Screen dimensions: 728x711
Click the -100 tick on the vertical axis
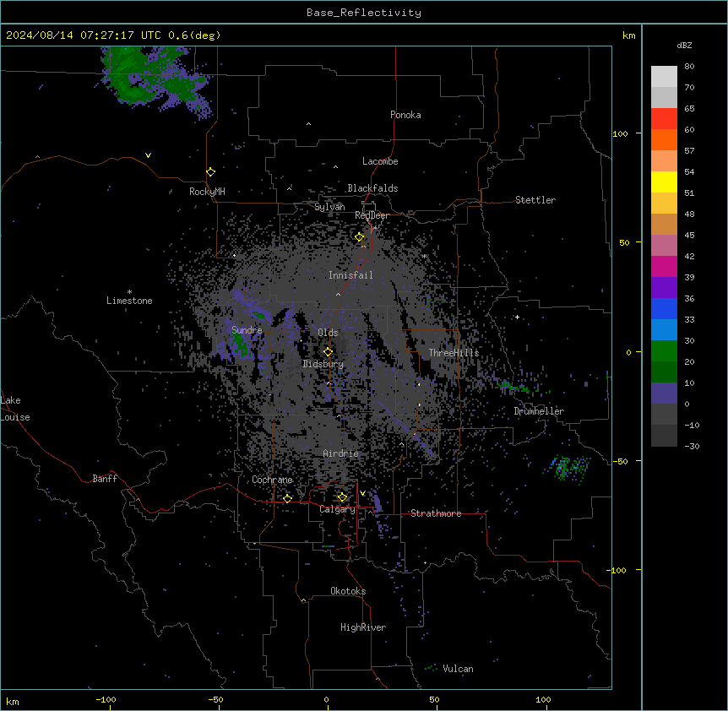617,570
